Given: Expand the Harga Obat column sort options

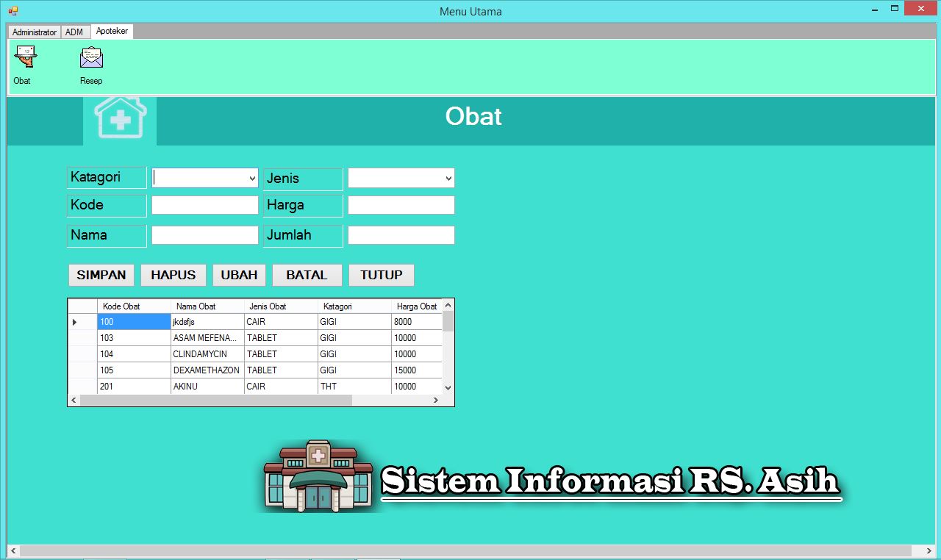Looking at the screenshot, I should click(417, 306).
